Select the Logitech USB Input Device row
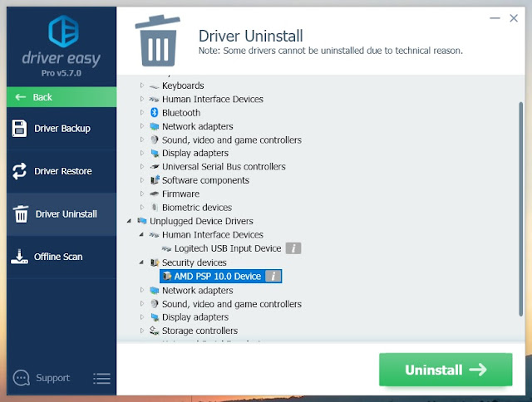Image resolution: width=532 pixels, height=402 pixels. pos(228,248)
